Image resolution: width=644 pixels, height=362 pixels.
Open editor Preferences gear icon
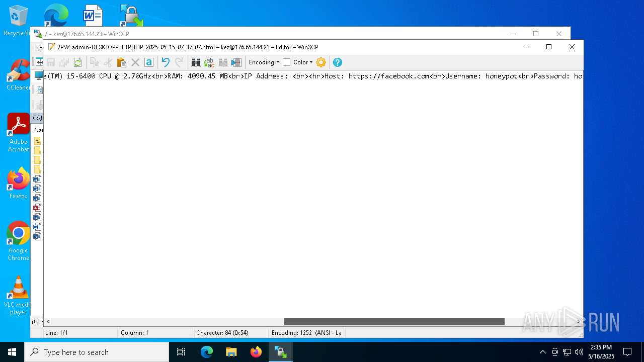coord(321,62)
